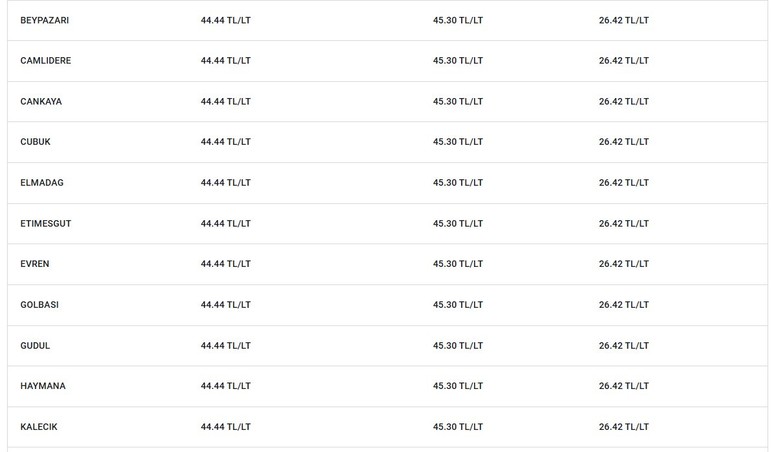
Task: Click 45.30 TL/LT price in CANKAYA row
Action: (458, 101)
